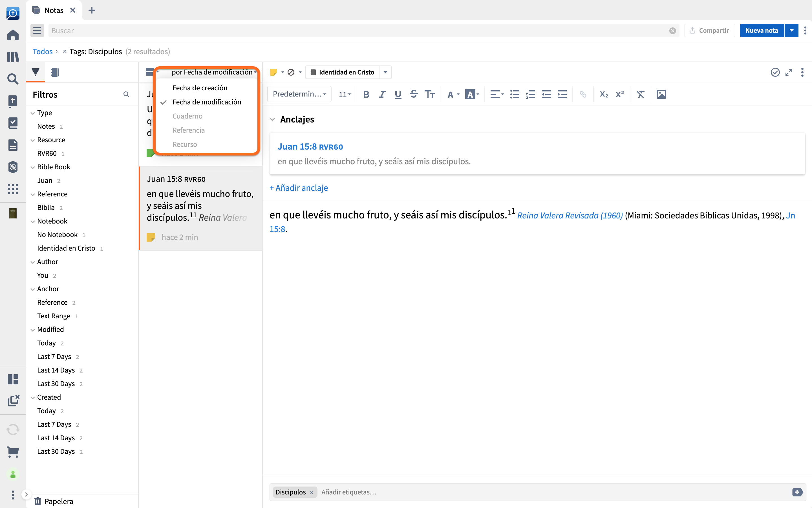Collapse the Bible Book filter group
The height and width of the screenshot is (508, 812).
[x=32, y=167]
